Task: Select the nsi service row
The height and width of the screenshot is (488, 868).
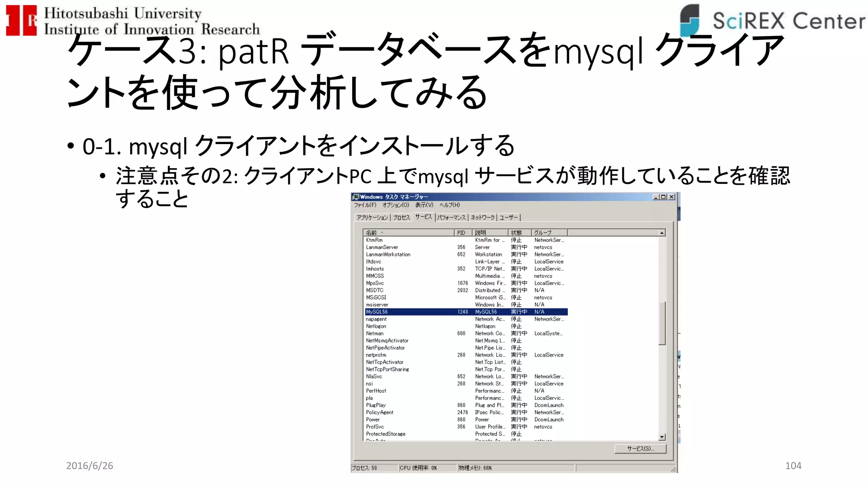Action: tap(466, 384)
